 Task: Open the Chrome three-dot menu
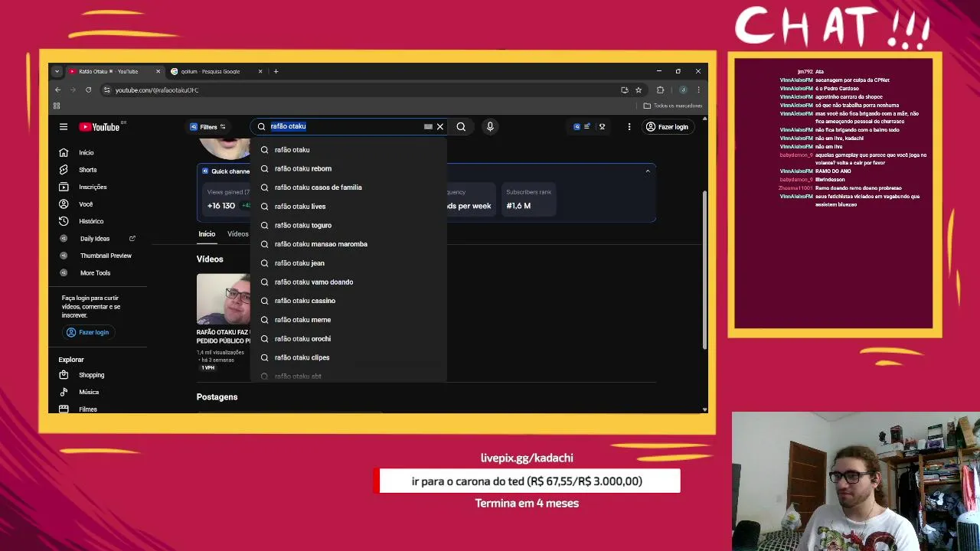point(698,90)
